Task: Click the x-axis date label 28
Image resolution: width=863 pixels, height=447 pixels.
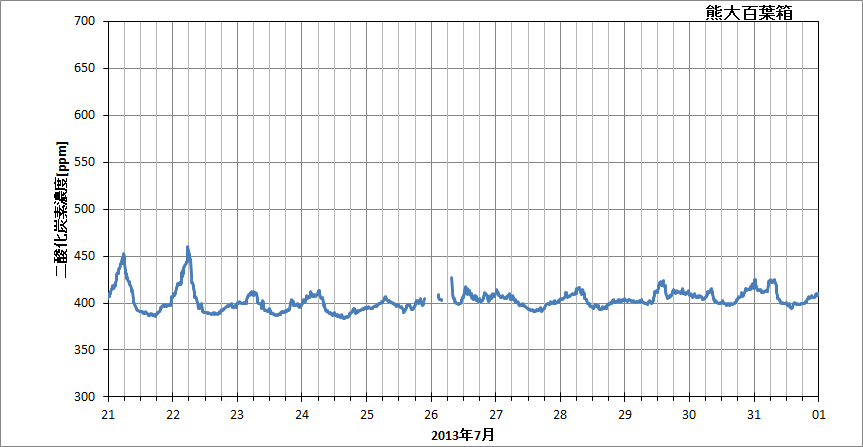Action: click(560, 414)
